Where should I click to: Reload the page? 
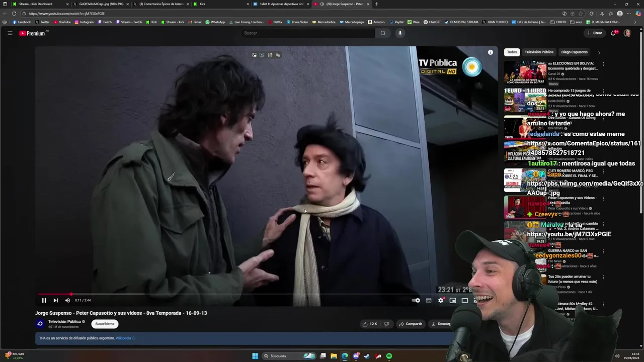14,14
